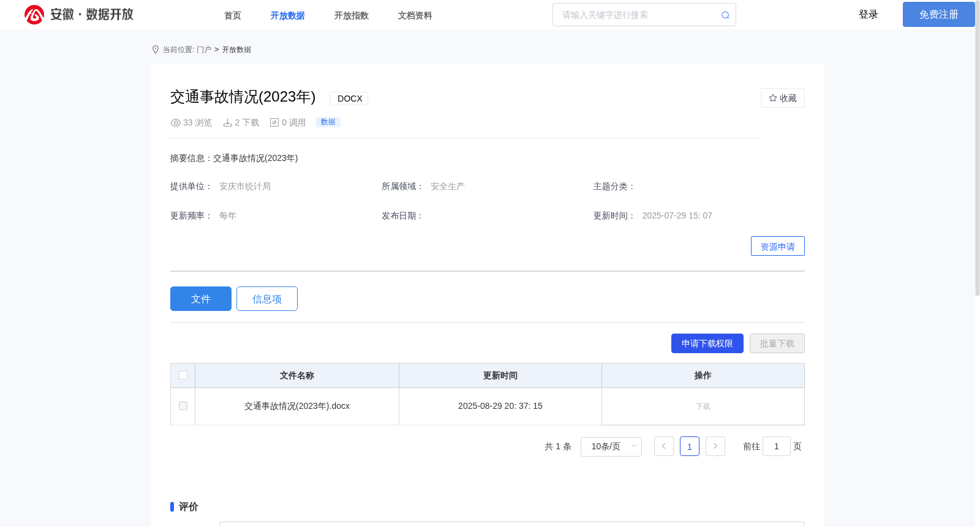This screenshot has width=980, height=527.
Task: Click the DOCX format tag
Action: point(350,99)
